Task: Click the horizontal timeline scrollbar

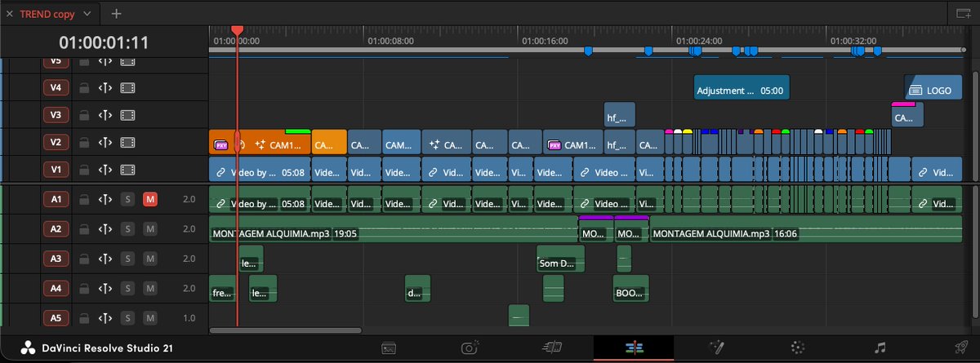Action: pos(286,330)
